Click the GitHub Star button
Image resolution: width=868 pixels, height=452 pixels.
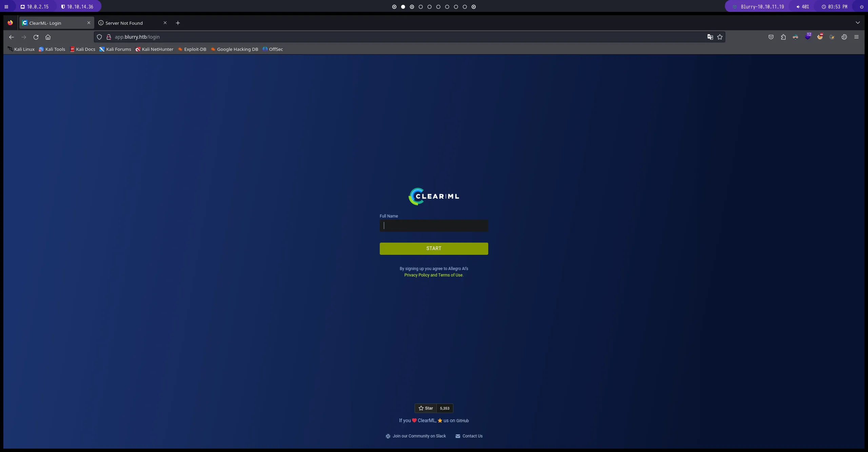[x=426, y=408]
